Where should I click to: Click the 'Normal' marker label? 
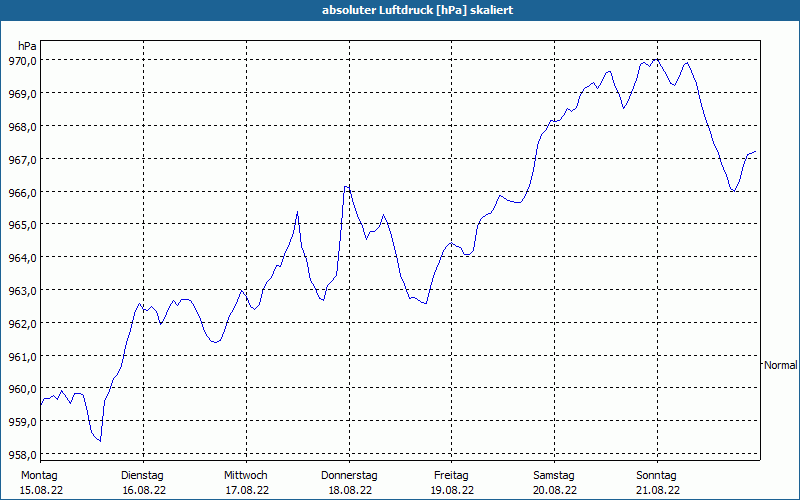pos(781,365)
